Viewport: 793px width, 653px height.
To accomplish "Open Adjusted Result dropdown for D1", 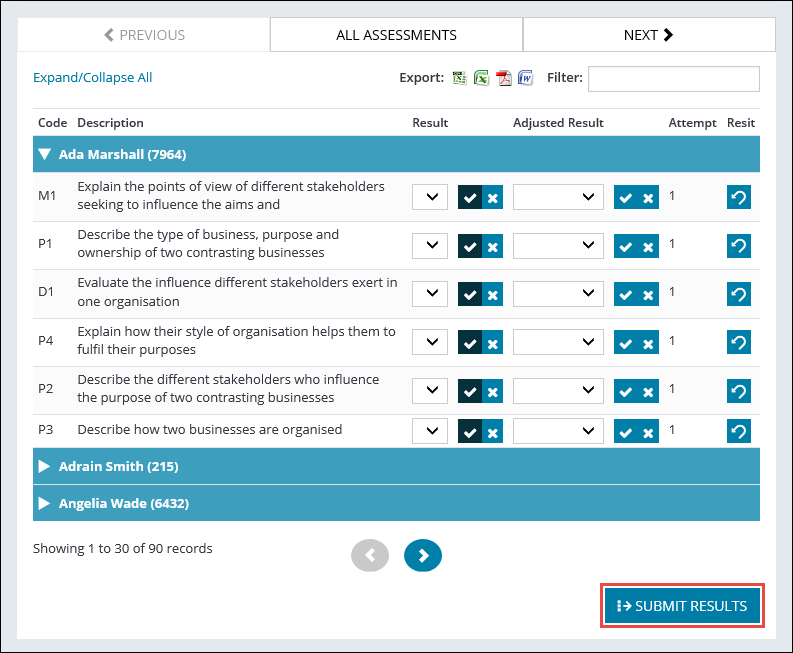I will click(x=558, y=294).
